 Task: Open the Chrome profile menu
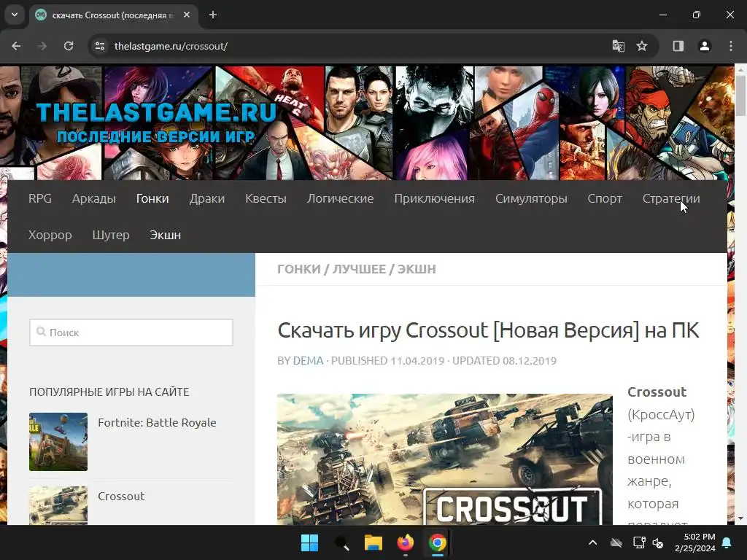tap(705, 46)
